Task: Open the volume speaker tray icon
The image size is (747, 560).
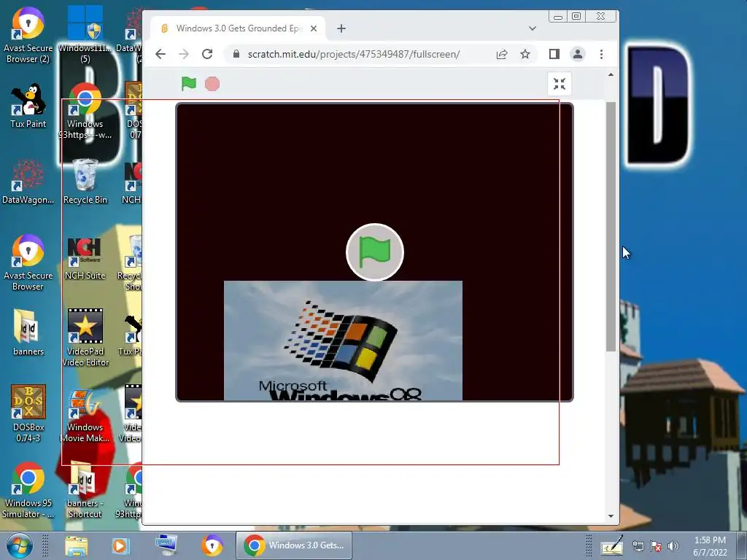Action: click(673, 546)
